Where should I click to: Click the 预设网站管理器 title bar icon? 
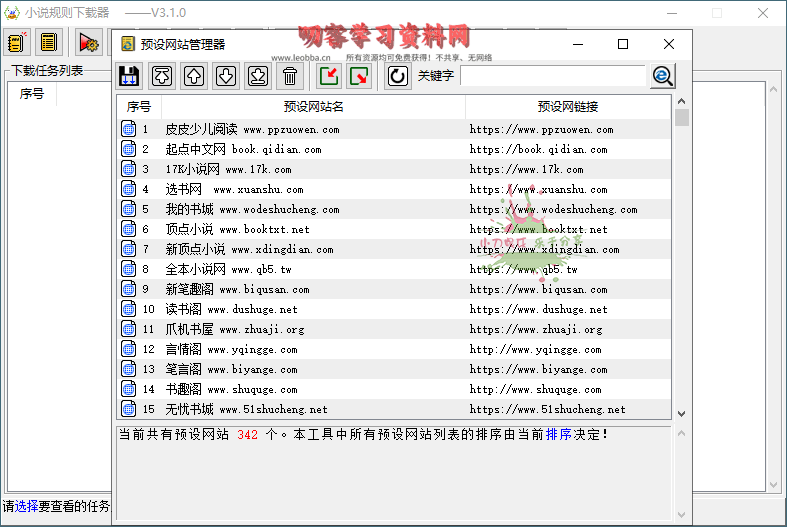point(127,44)
